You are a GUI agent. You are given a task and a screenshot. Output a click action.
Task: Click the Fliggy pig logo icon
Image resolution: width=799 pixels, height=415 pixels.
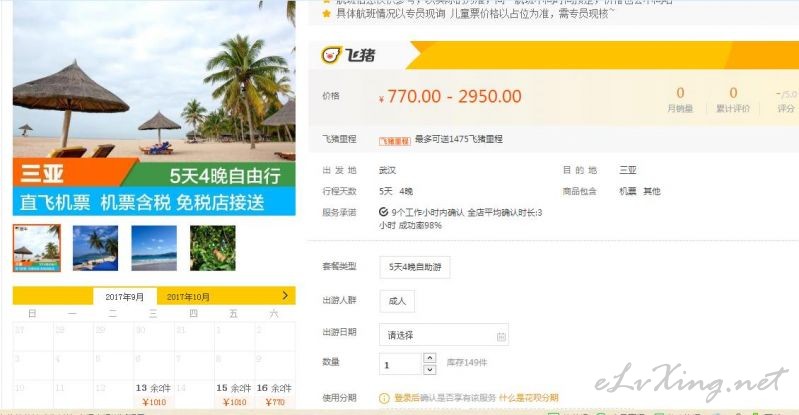click(x=331, y=55)
